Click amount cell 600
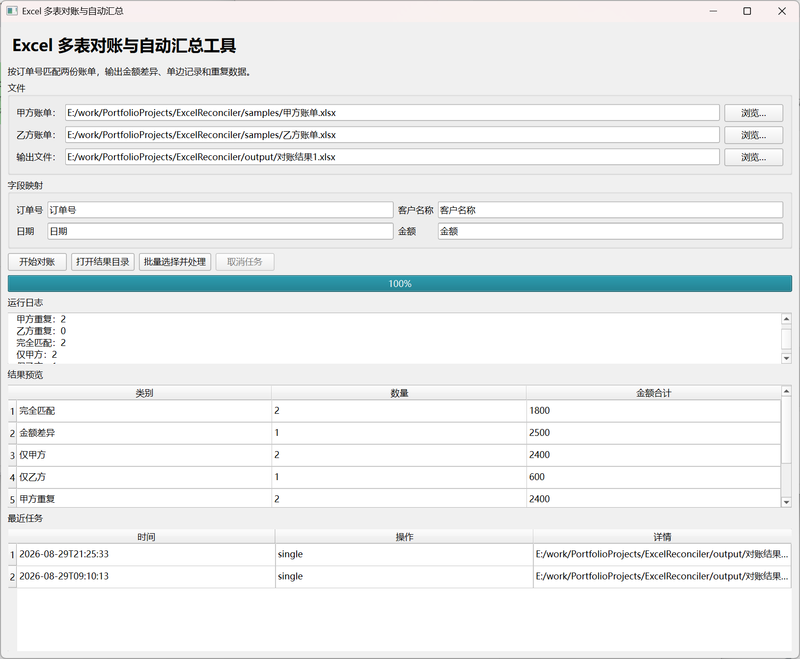The image size is (800, 659). point(653,477)
